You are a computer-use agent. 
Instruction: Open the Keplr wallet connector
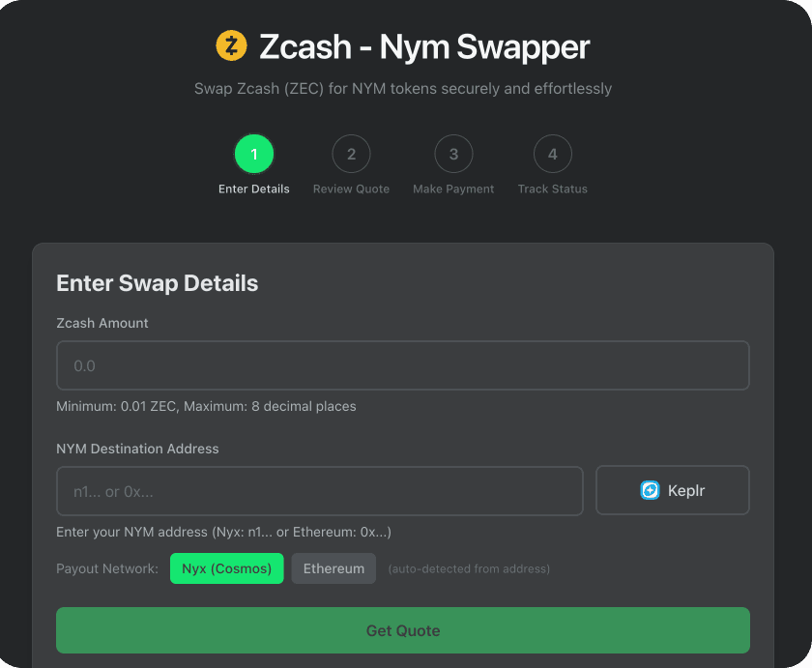672,490
